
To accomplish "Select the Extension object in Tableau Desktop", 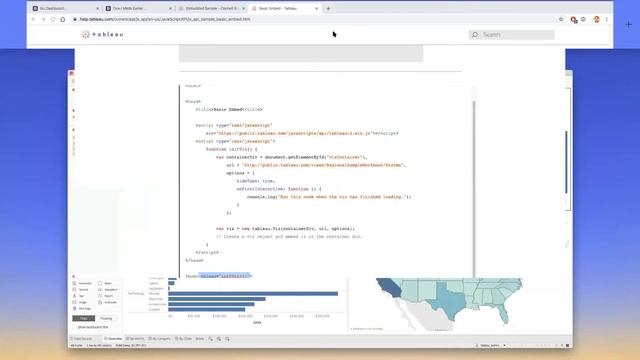I will click(107, 302).
